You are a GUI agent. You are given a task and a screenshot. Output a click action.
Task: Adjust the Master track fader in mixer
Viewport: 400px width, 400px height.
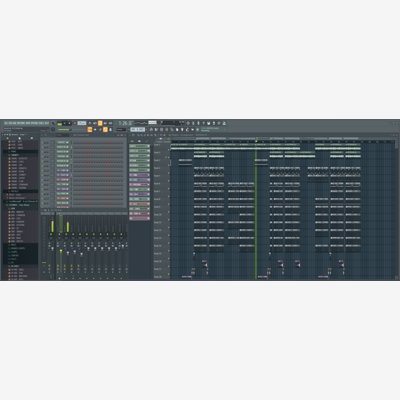click(52, 249)
